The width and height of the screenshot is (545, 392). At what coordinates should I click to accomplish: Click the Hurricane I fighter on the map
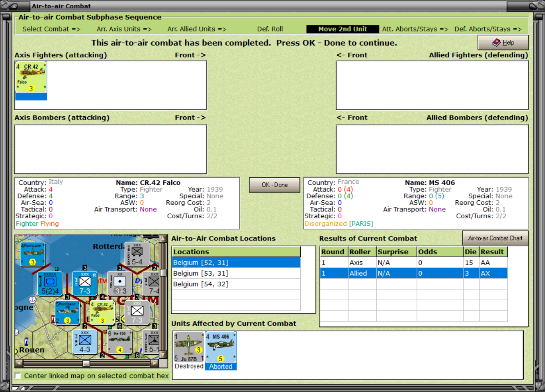pos(32,254)
